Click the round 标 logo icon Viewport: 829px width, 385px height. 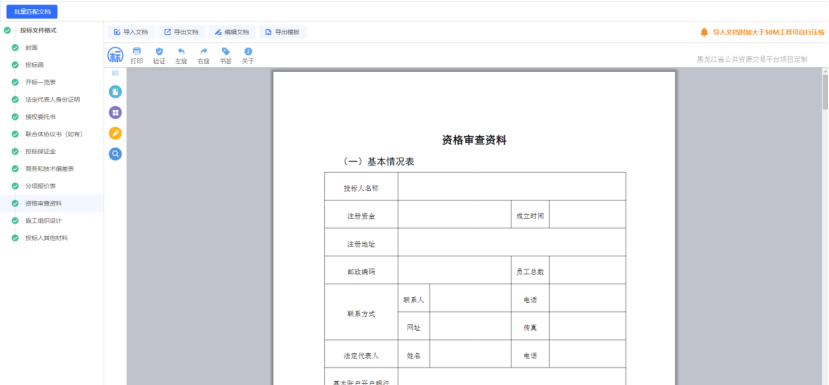point(115,55)
